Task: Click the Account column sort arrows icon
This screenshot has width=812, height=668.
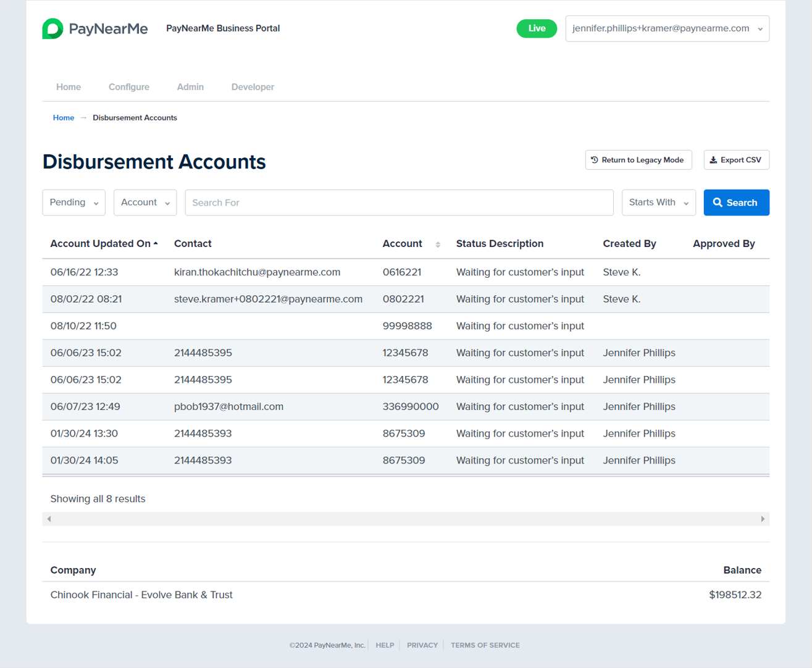Action: [438, 244]
